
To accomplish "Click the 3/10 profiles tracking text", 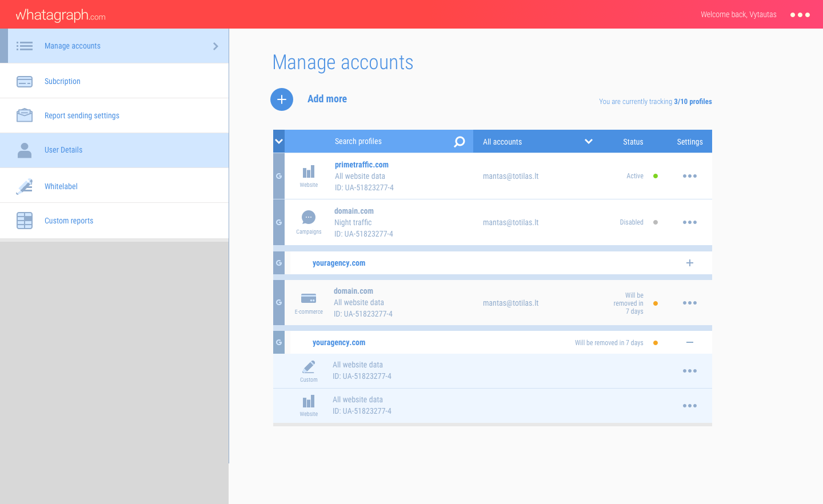I will [x=693, y=102].
